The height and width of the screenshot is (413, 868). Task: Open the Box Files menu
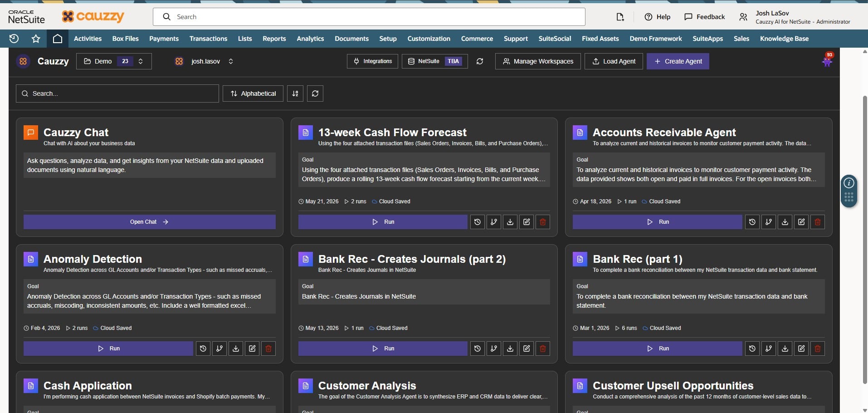coord(126,39)
